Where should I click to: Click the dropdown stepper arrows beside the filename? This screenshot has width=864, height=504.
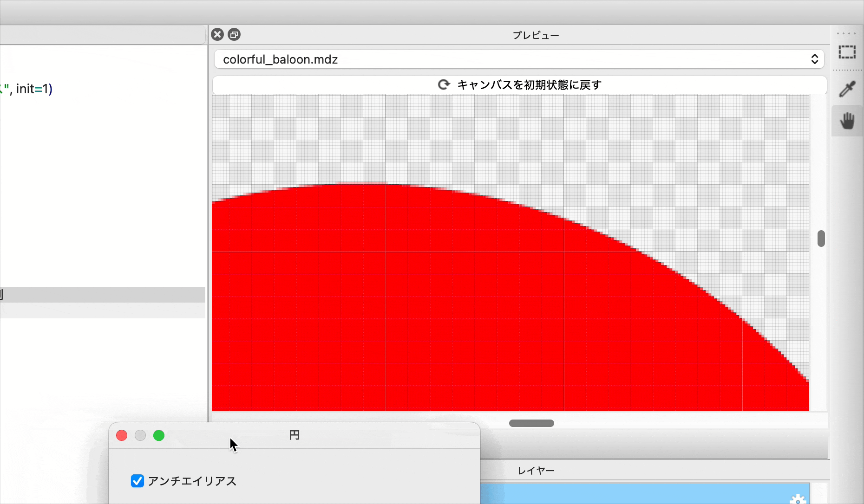[815, 59]
